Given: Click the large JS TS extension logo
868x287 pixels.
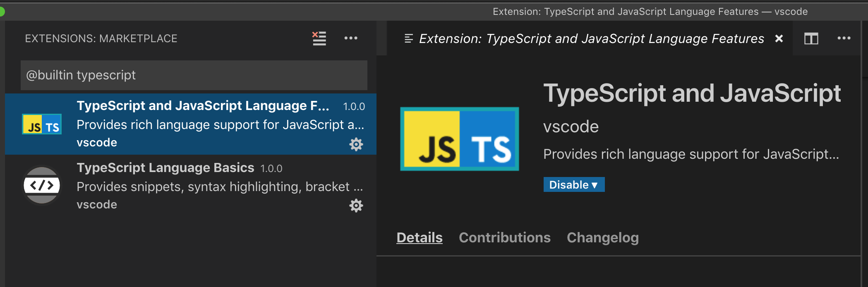Looking at the screenshot, I should [x=459, y=139].
